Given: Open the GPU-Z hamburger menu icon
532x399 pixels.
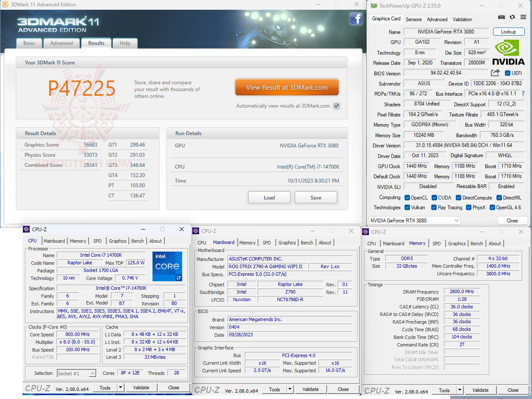Looking at the screenshot, I should 523,17.
